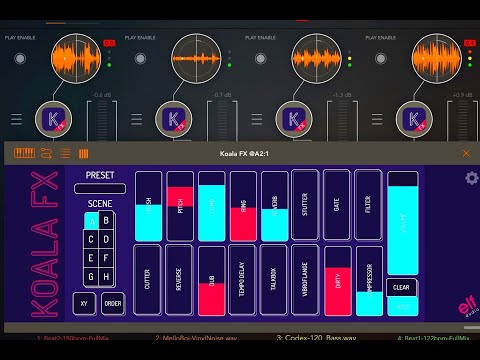
Task: Click the CUTTER effect pad
Action: click(147, 279)
